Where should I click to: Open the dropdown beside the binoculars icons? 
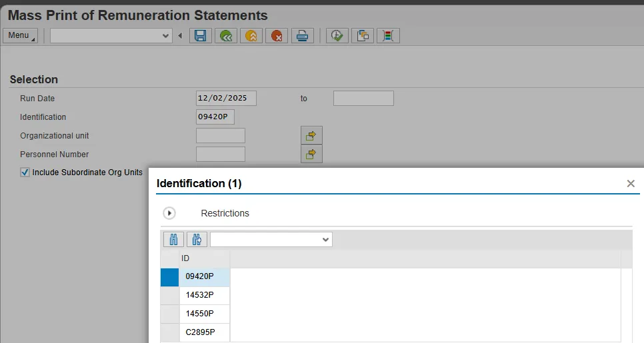(325, 240)
